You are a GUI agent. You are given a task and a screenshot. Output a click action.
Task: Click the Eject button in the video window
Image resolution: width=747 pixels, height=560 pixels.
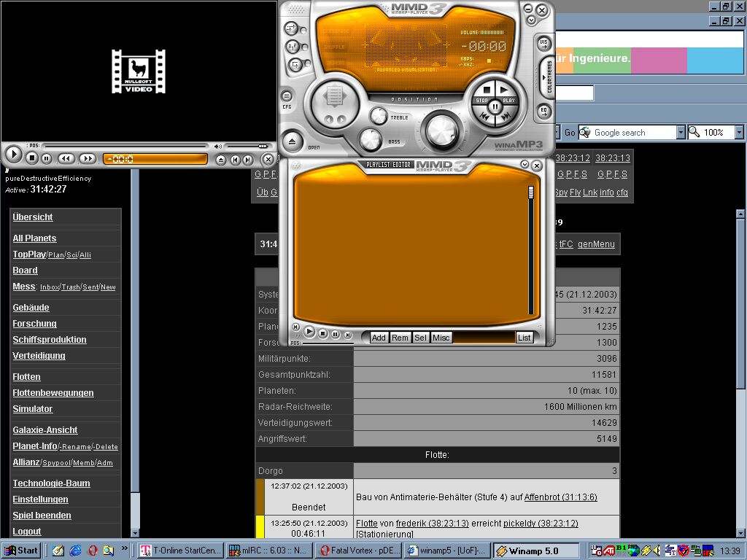(220, 160)
